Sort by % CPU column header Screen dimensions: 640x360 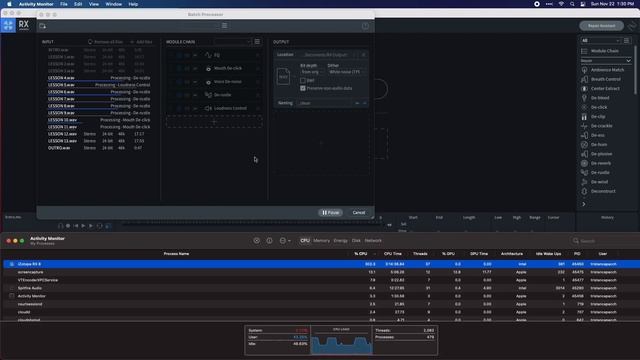[x=360, y=254]
